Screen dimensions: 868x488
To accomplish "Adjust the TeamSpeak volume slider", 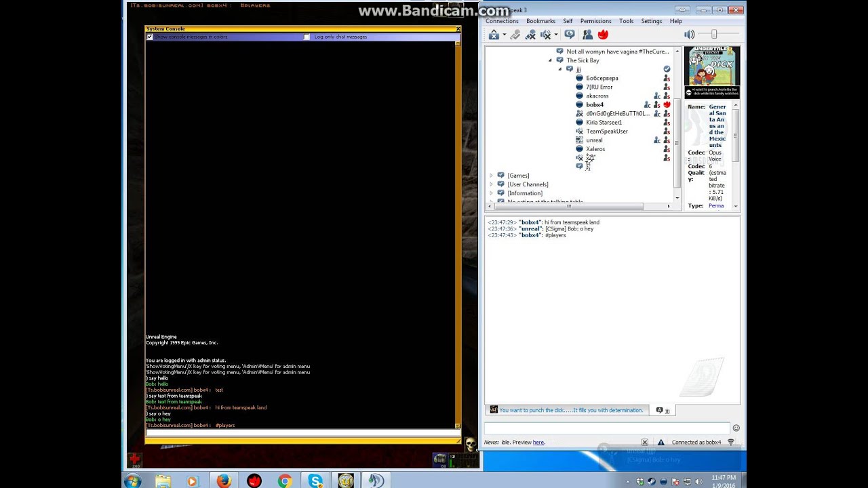I will 713,35.
